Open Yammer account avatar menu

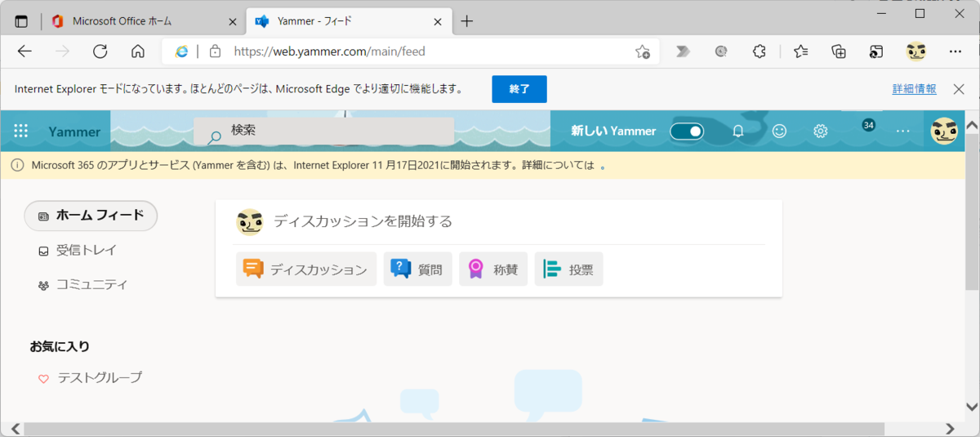coord(945,131)
